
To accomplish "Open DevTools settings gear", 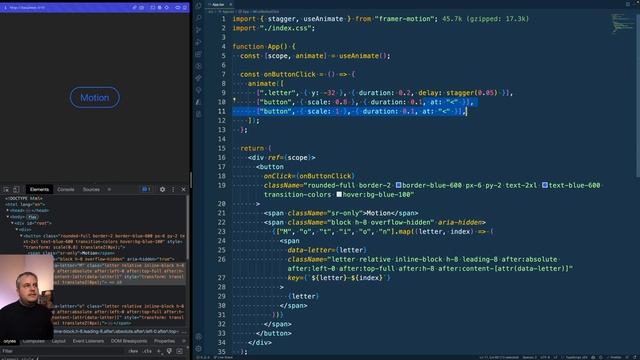I will point(162,189).
